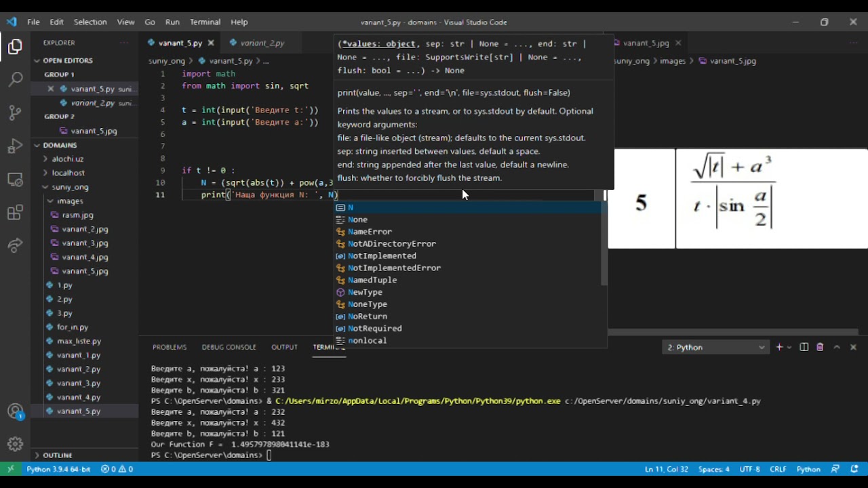This screenshot has height=488, width=868.
Task: Expand the localhost folder
Action: pyautogui.click(x=68, y=173)
